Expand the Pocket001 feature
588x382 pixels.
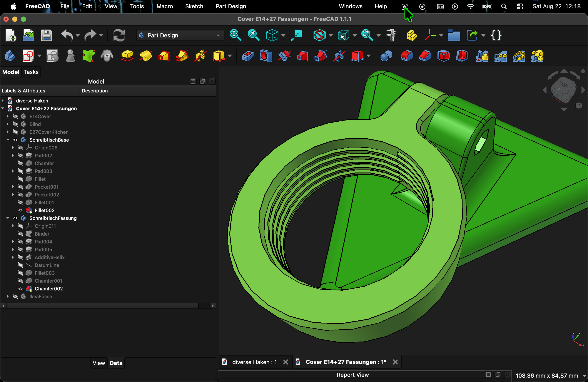13,187
